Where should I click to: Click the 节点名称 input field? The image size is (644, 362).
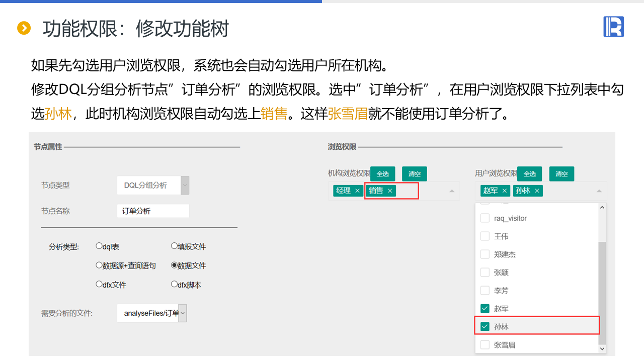click(x=153, y=211)
